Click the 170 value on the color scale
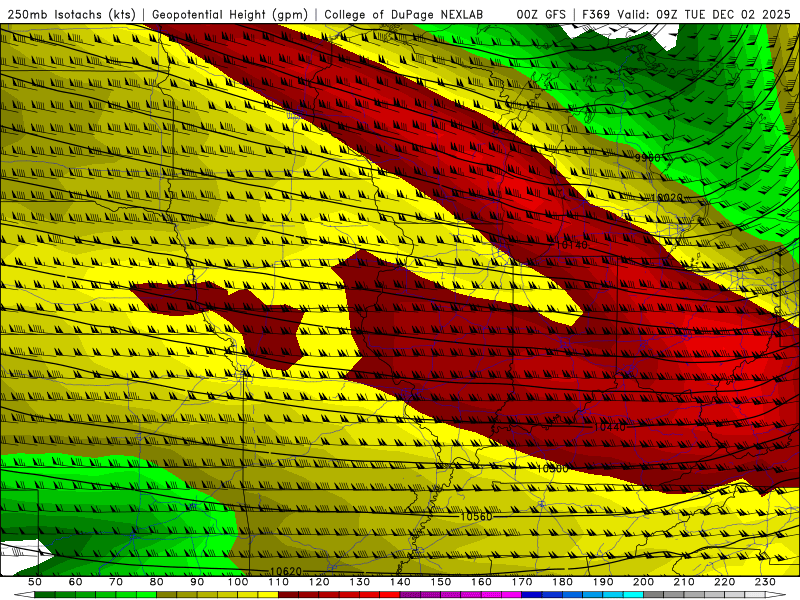Viewport: 800px width, 600px height. 522,582
